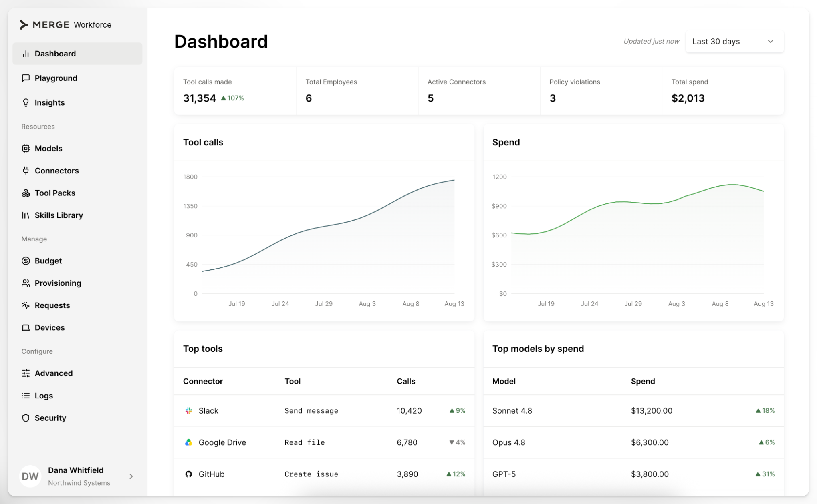Click the Sonnet 4.8 model row
This screenshot has height=504, width=817.
point(633,411)
